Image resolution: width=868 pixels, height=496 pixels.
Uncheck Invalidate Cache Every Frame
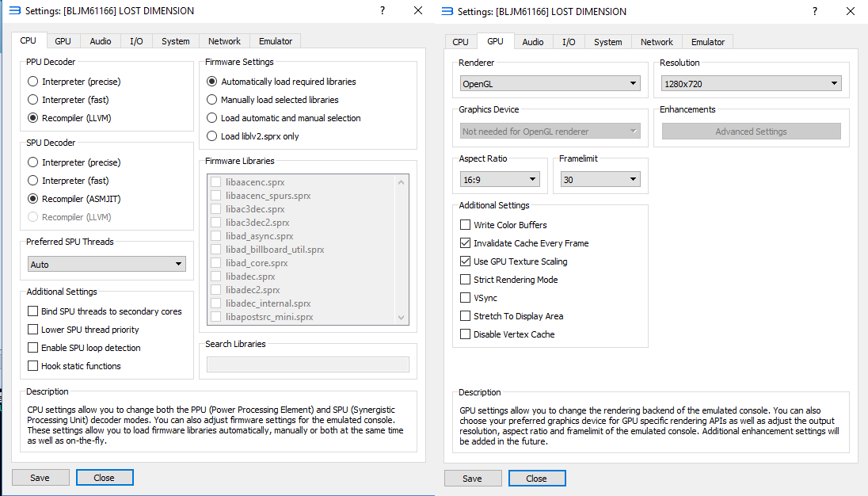click(466, 243)
